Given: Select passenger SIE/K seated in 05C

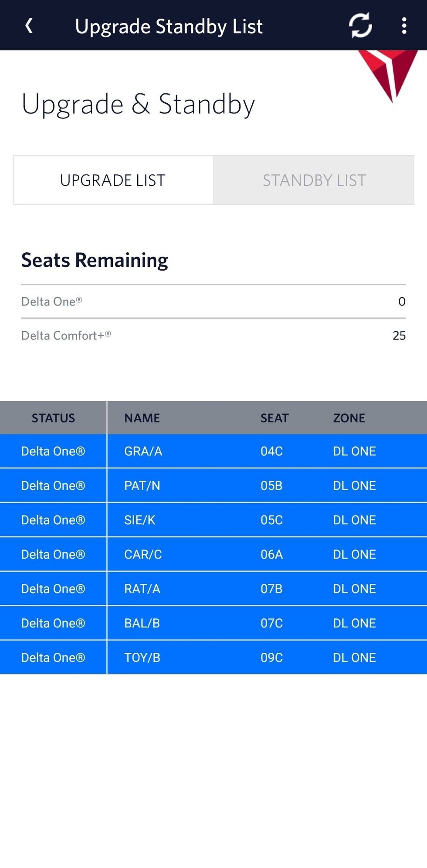Looking at the screenshot, I should (x=142, y=519).
